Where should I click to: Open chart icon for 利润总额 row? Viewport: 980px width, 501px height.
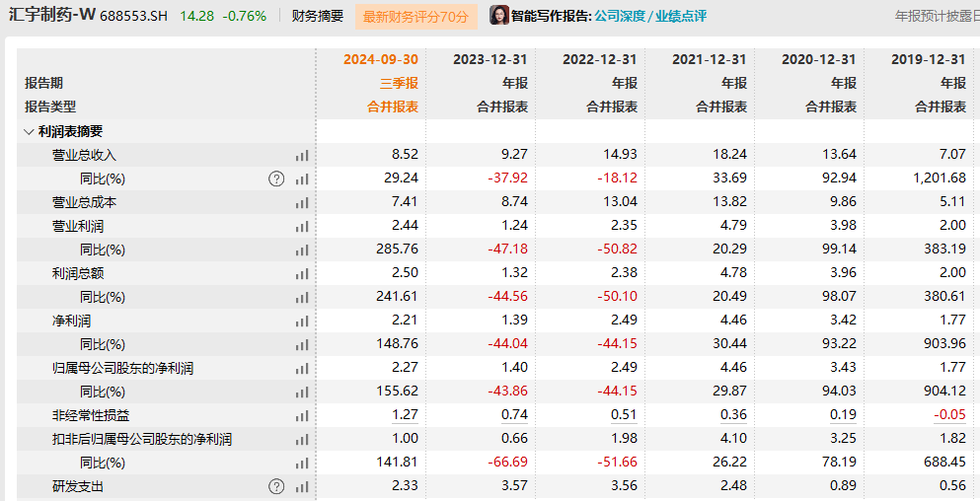pos(302,273)
